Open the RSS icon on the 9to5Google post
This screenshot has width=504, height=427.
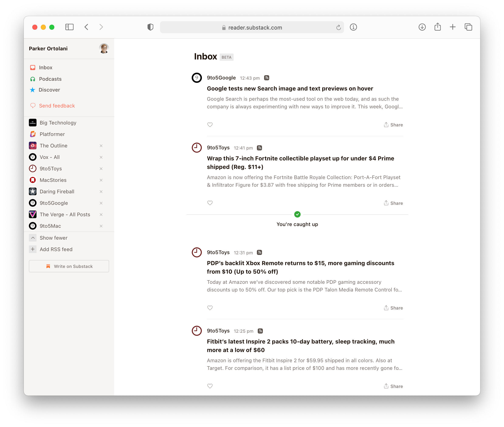click(x=267, y=78)
